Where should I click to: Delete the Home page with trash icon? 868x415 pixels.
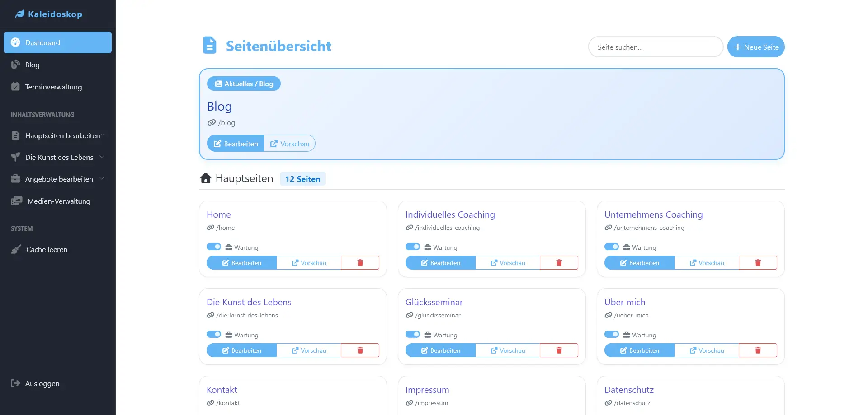tap(360, 263)
